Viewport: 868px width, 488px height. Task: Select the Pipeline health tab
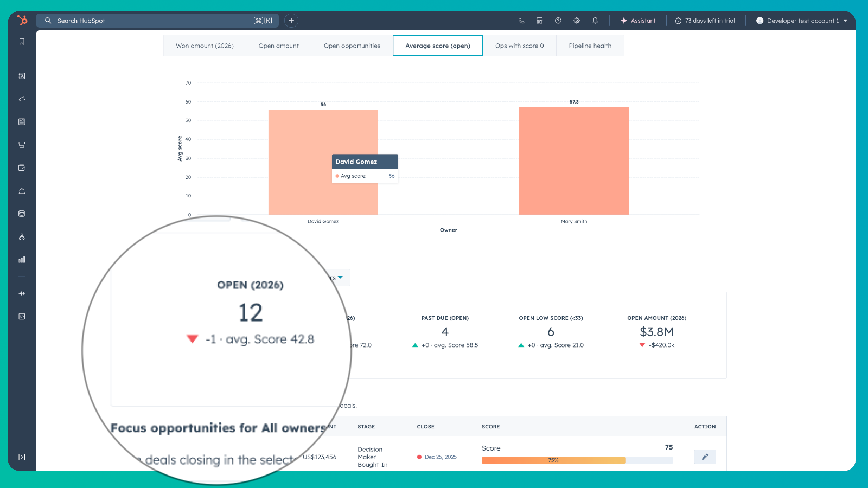coord(590,46)
